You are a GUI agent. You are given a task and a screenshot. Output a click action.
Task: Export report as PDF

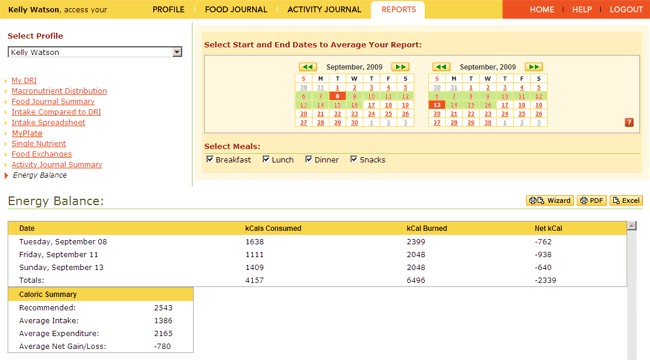592,201
